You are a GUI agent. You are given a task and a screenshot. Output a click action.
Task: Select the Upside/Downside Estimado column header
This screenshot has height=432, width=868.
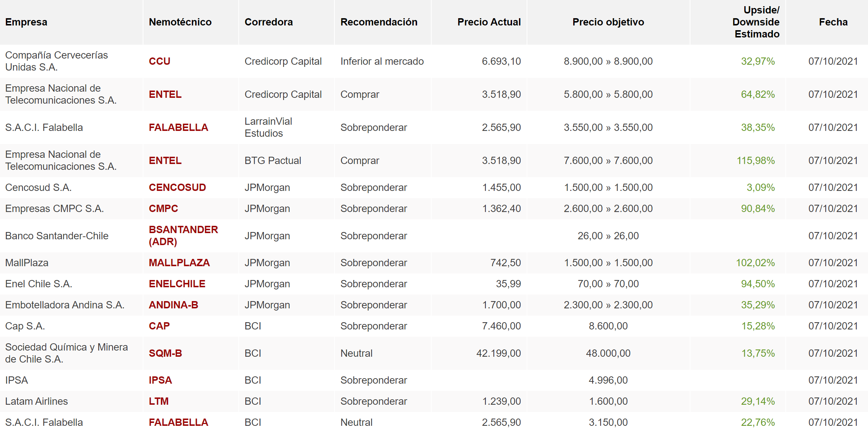point(756,22)
